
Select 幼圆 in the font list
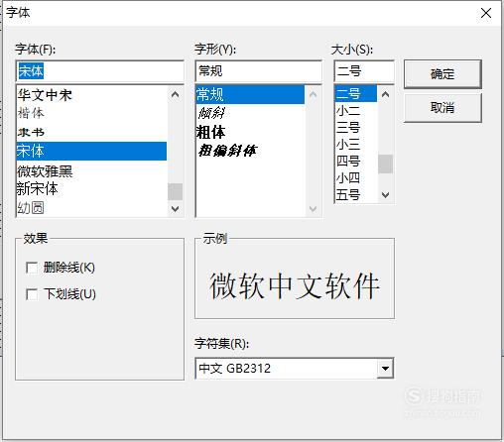pos(91,208)
